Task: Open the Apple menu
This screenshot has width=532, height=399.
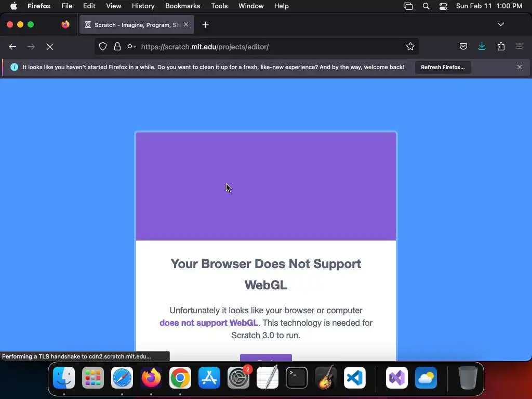Action: click(x=13, y=6)
